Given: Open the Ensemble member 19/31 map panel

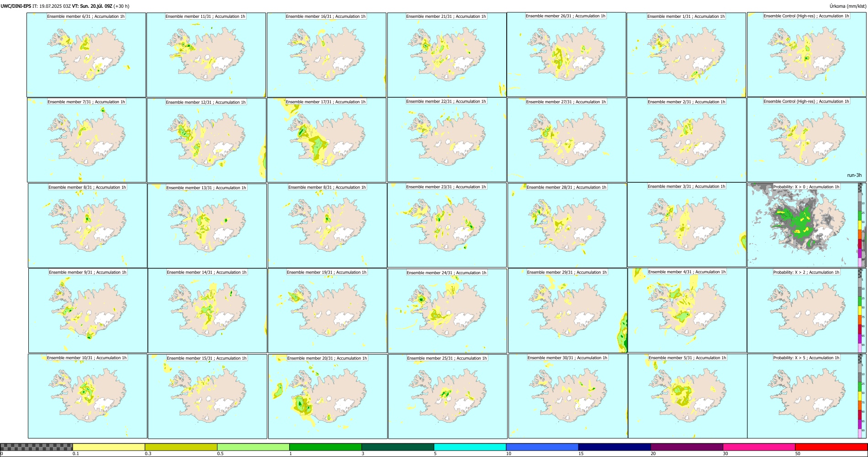Looking at the screenshot, I should [327, 311].
